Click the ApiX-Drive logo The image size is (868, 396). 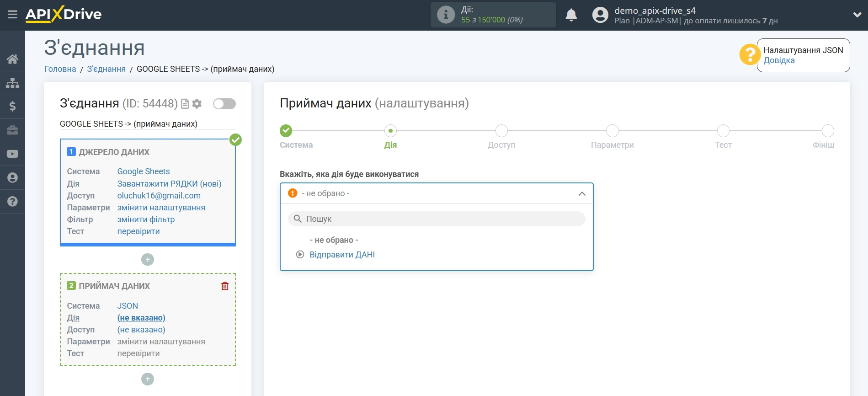(x=64, y=14)
